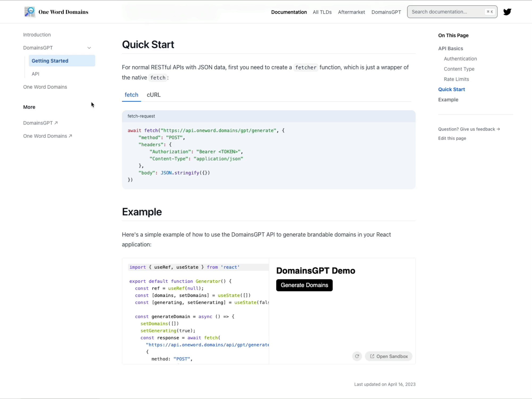The height and width of the screenshot is (399, 532).
Task: Select the fetch tab
Action: (x=131, y=95)
